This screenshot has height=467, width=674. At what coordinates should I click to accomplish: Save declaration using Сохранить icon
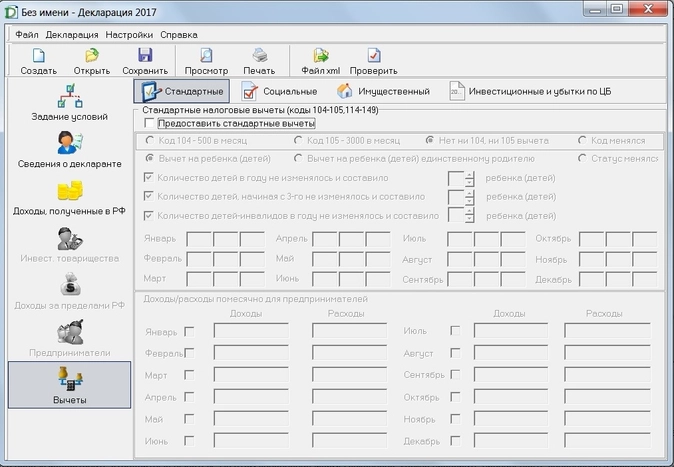tap(145, 61)
